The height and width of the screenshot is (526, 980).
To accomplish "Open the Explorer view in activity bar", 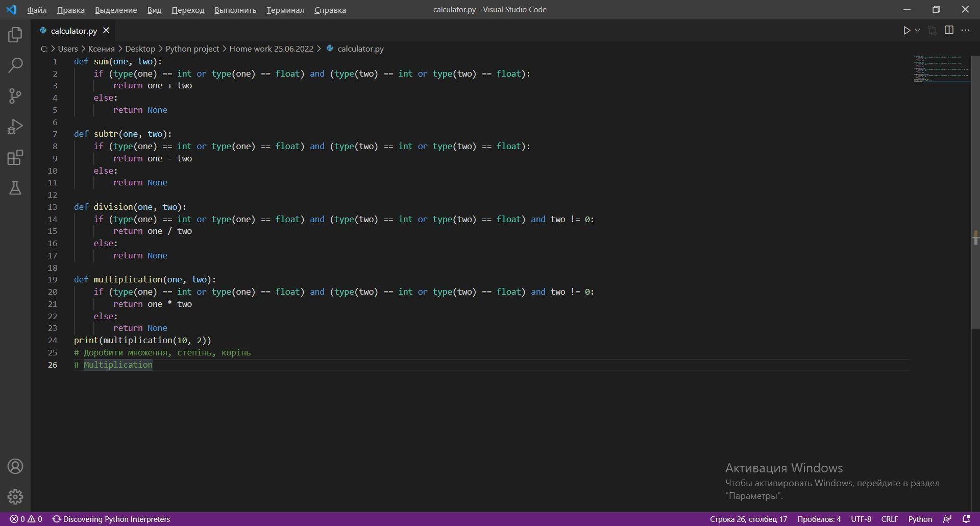I will [15, 35].
